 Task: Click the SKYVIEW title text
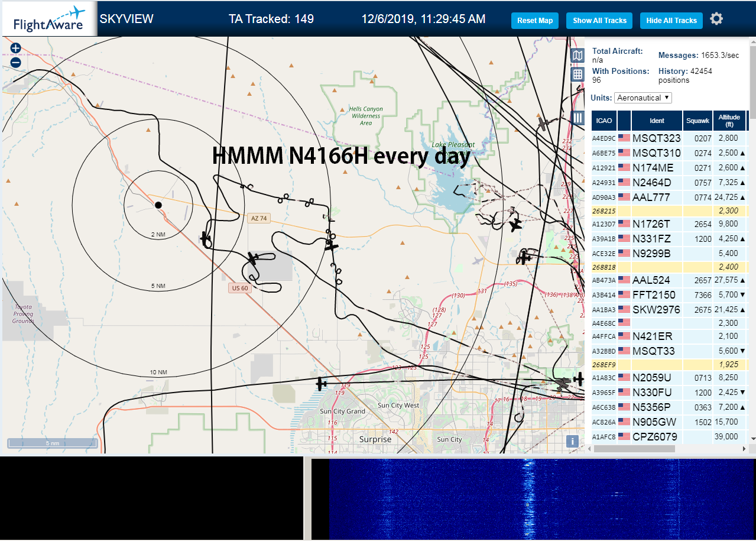[x=126, y=19]
